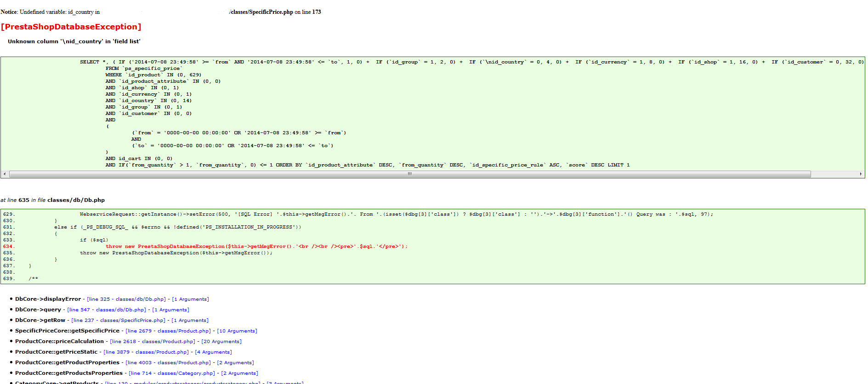Click the "DbCore->displayError" stack trace entry
Screen dimensions: 868x384
[48, 299]
